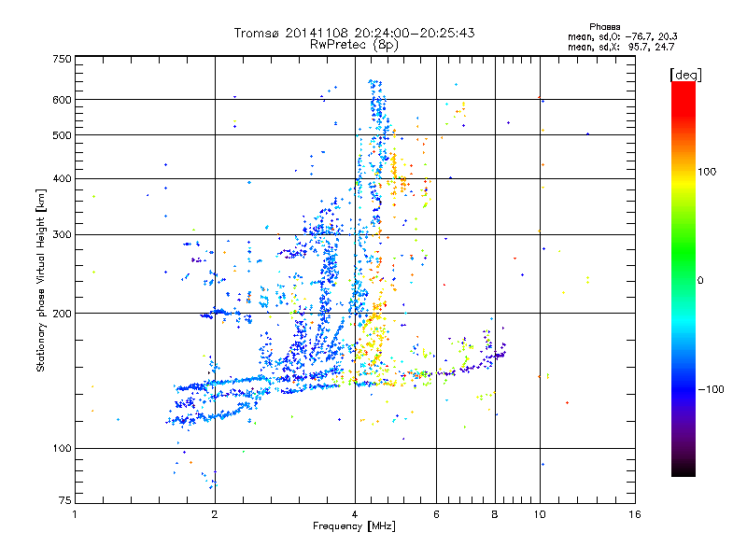
Task: Click the x-axis tick label '16'
Action: click(x=635, y=514)
